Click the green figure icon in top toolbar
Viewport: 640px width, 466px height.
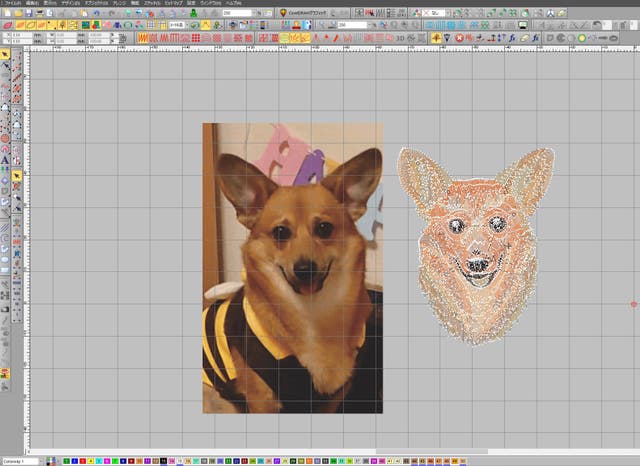pos(193,13)
